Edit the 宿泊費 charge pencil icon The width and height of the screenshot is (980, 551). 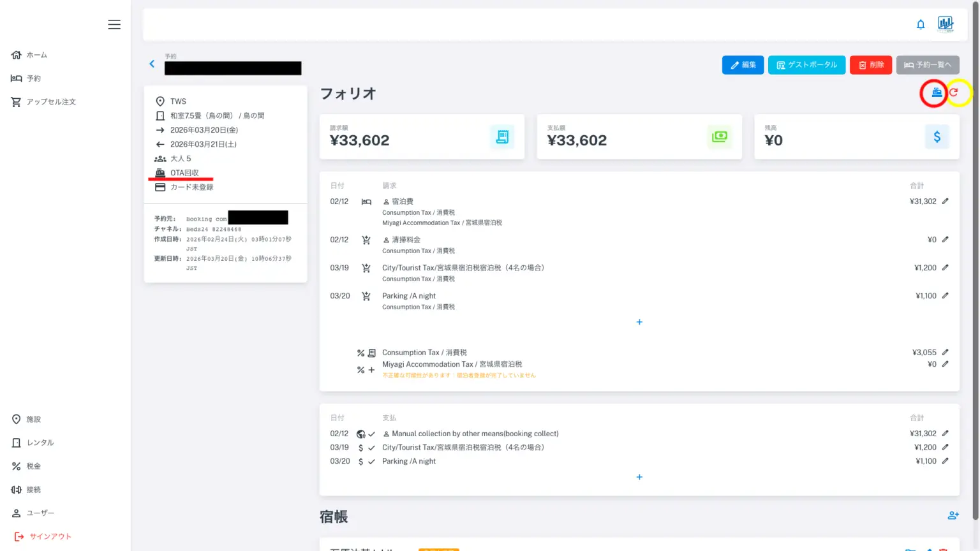coord(946,202)
